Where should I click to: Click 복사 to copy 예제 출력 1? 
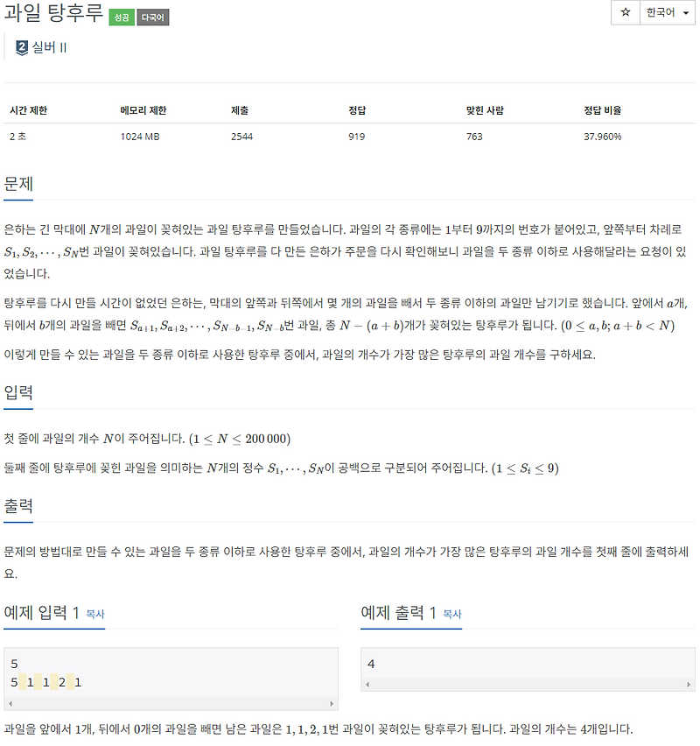click(x=451, y=615)
